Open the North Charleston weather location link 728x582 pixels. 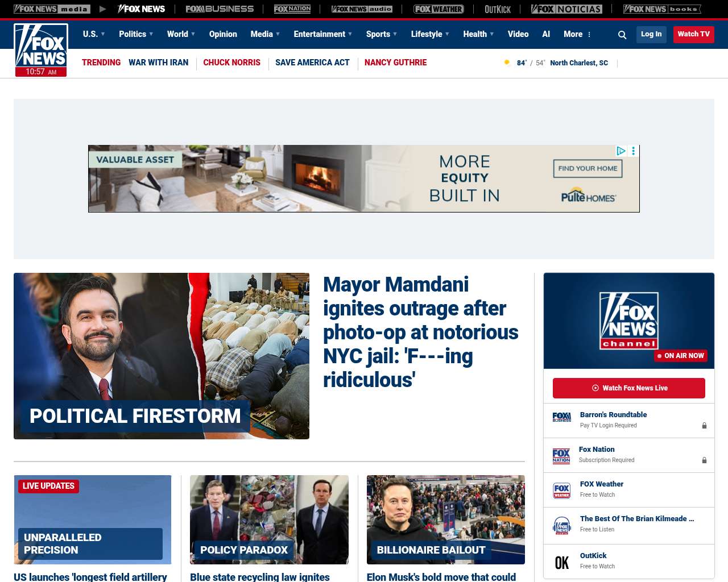click(x=579, y=63)
